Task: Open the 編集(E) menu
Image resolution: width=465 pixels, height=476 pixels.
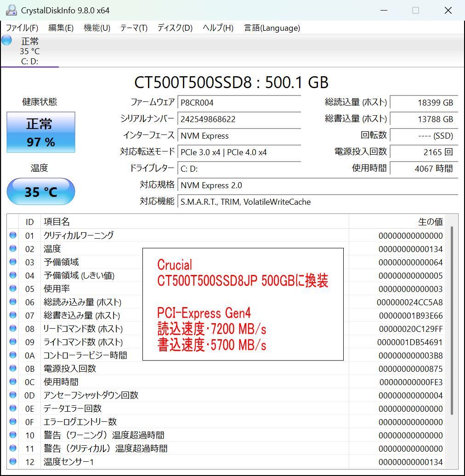Action: (x=61, y=28)
